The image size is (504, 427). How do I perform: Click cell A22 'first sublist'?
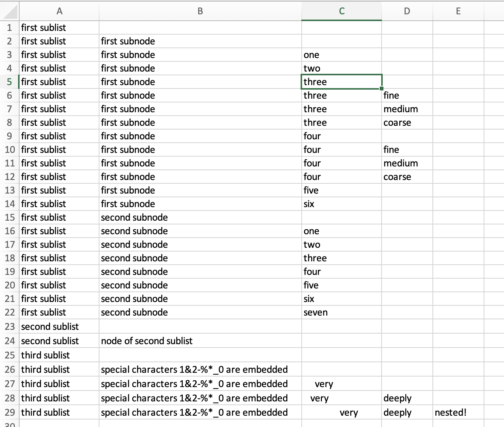pos(59,312)
